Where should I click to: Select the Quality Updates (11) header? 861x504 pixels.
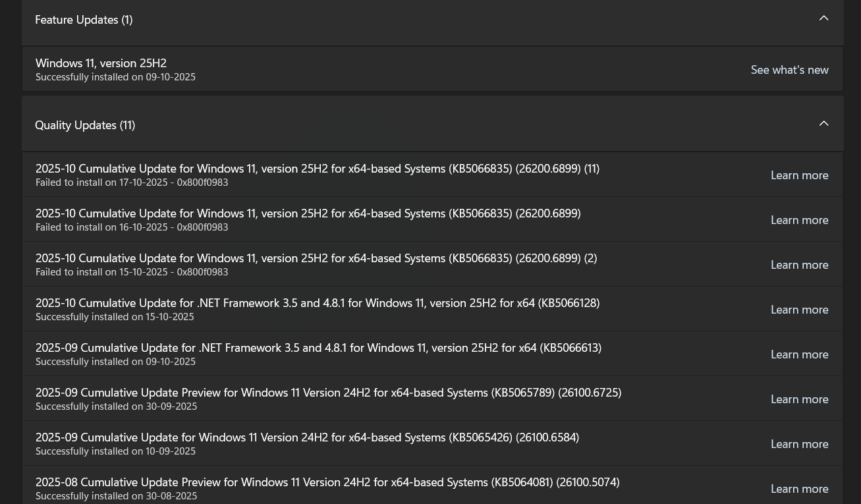85,125
